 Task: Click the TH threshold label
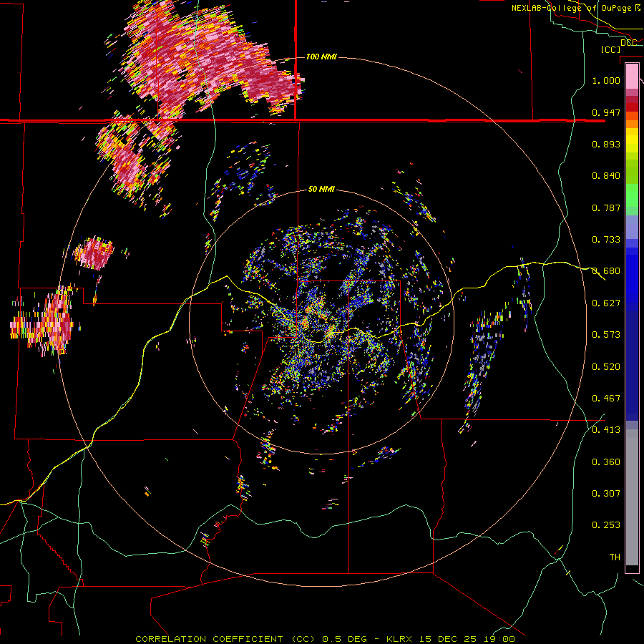pos(615,557)
